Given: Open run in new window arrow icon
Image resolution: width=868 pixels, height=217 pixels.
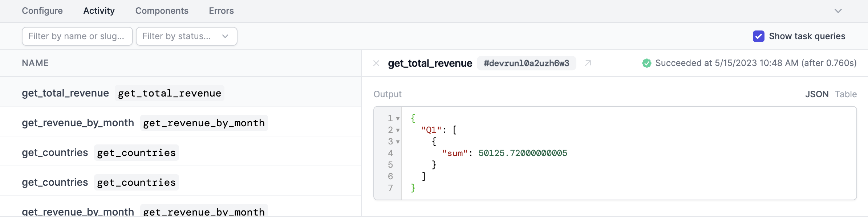Looking at the screenshot, I should click(588, 63).
